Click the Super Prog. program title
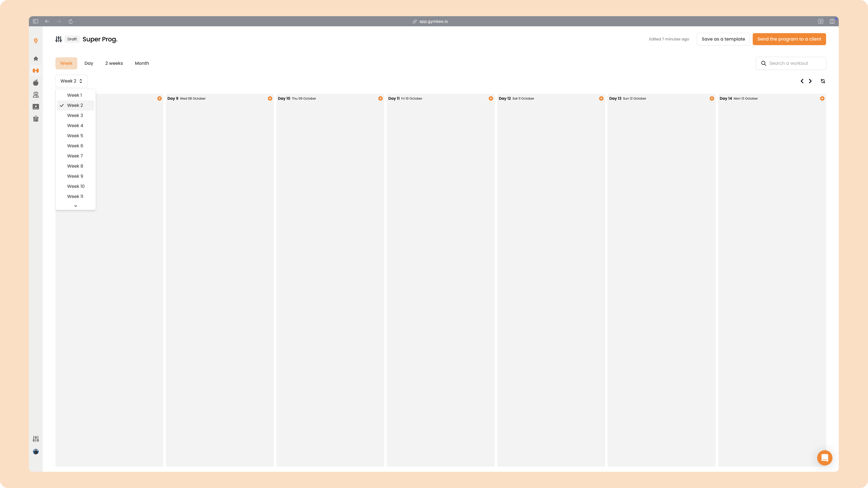868x488 pixels. click(x=100, y=39)
